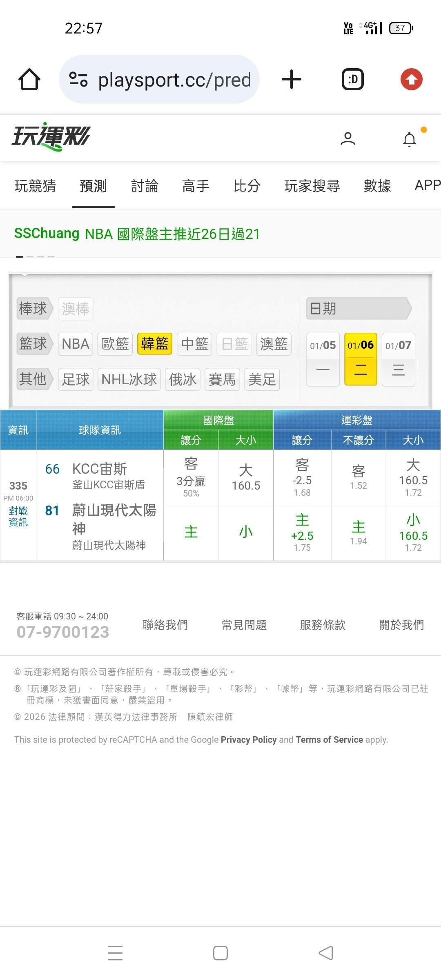This screenshot has width=441, height=980.
Task: Select the 其他 category label
Action: click(34, 379)
